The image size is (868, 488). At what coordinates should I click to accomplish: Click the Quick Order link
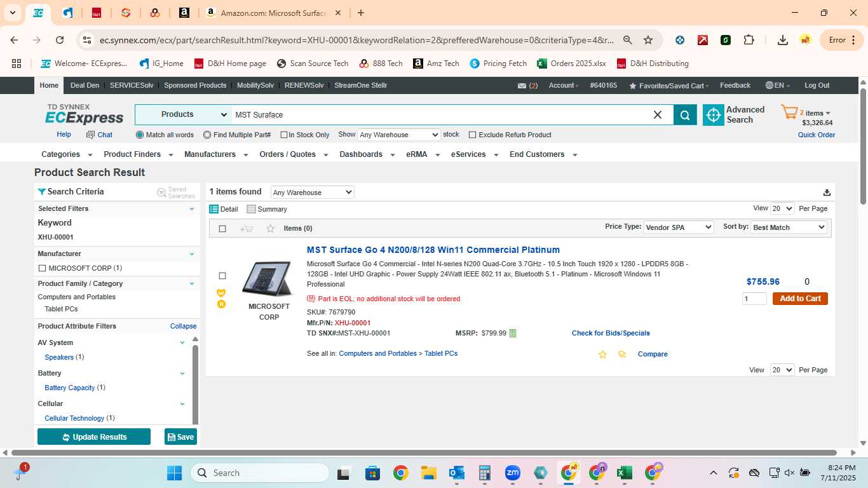click(817, 135)
